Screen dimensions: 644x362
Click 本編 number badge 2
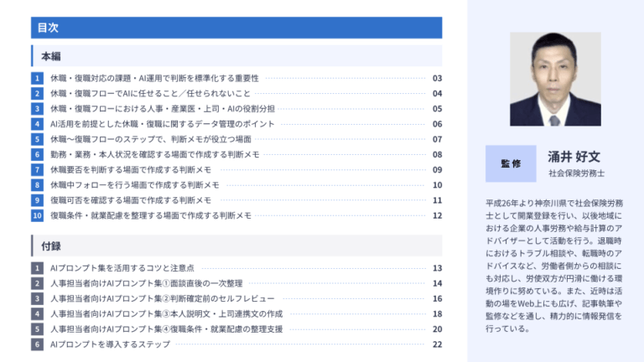coord(37,93)
